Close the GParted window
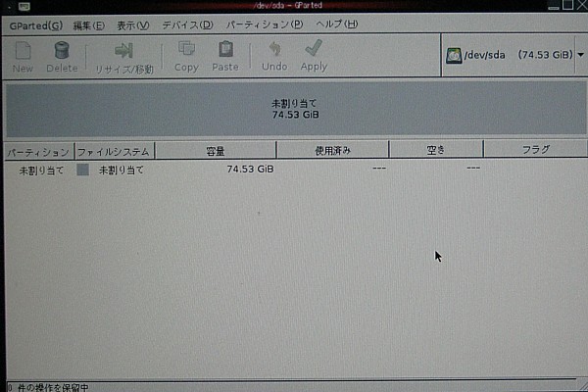588x392 pixels. coord(581,5)
